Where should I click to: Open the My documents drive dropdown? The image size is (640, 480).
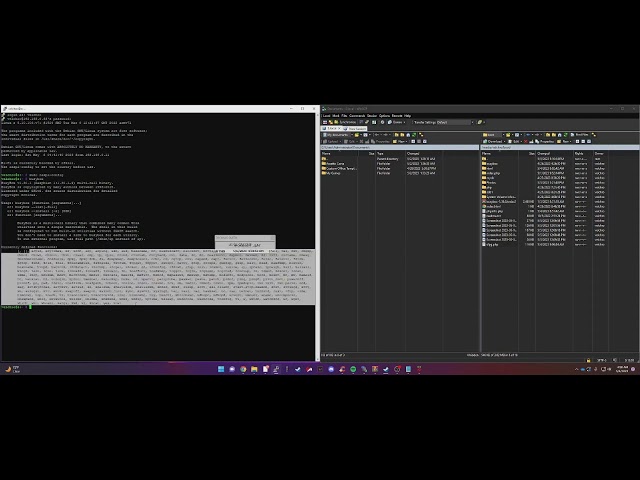(x=338, y=135)
